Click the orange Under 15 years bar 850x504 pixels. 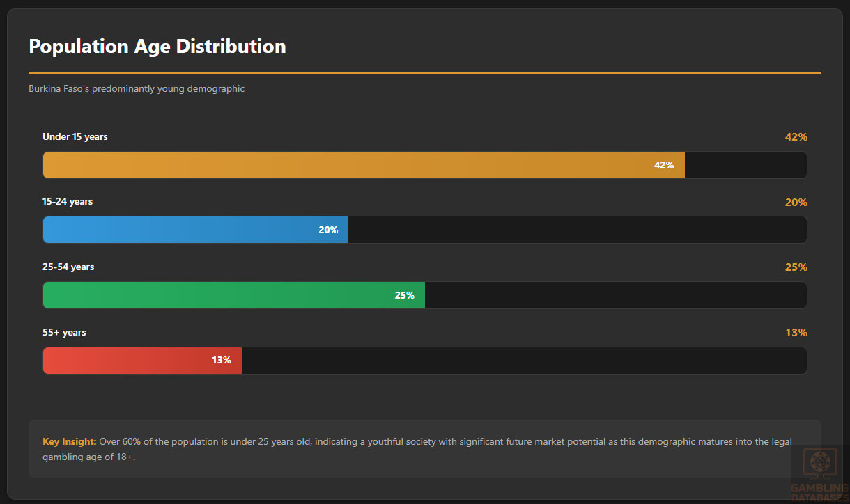(x=348, y=165)
